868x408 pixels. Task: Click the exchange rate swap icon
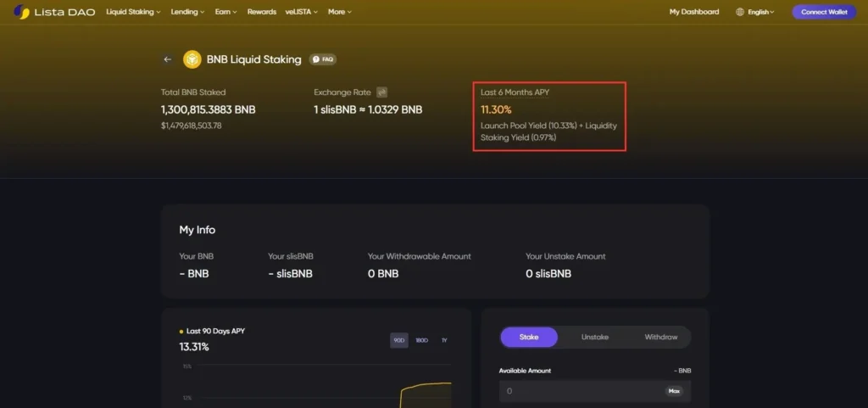coord(382,92)
